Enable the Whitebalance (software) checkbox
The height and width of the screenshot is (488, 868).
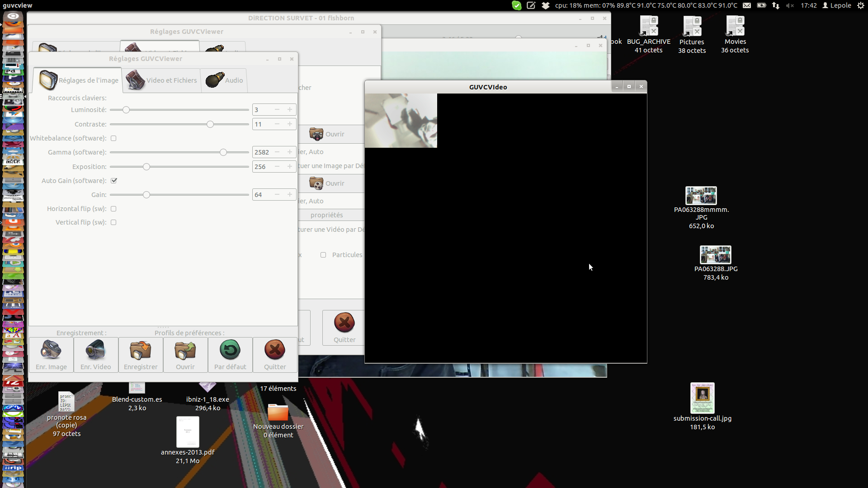pos(113,138)
